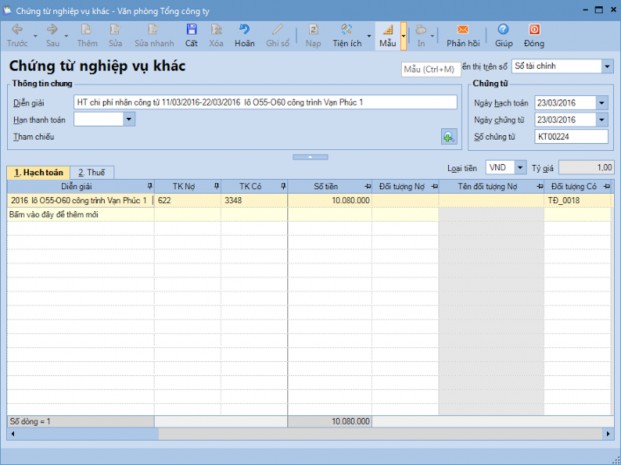621x465 pixels.
Task: Open the Phản hồi feedback icon
Action: pos(462,30)
